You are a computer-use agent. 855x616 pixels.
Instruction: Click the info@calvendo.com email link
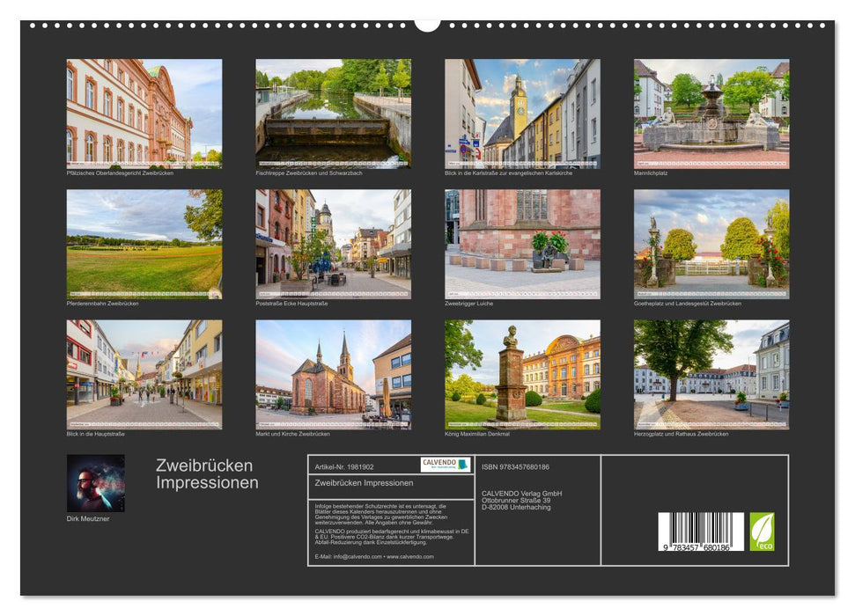coord(356,555)
